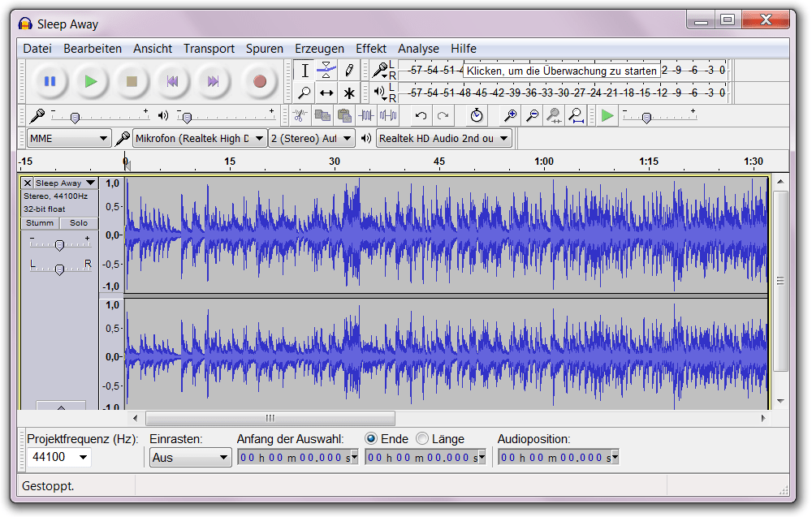
Task: Open the Effekt menu
Action: pyautogui.click(x=371, y=48)
